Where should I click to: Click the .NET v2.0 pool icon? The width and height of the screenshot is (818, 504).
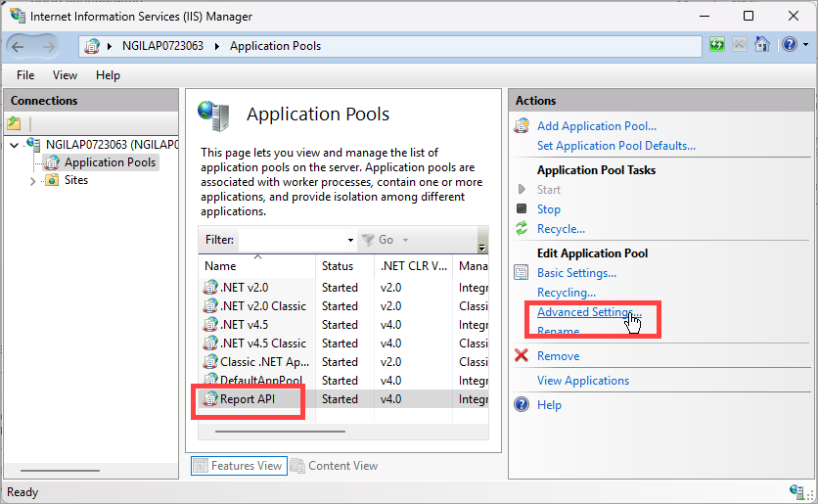tap(210, 287)
